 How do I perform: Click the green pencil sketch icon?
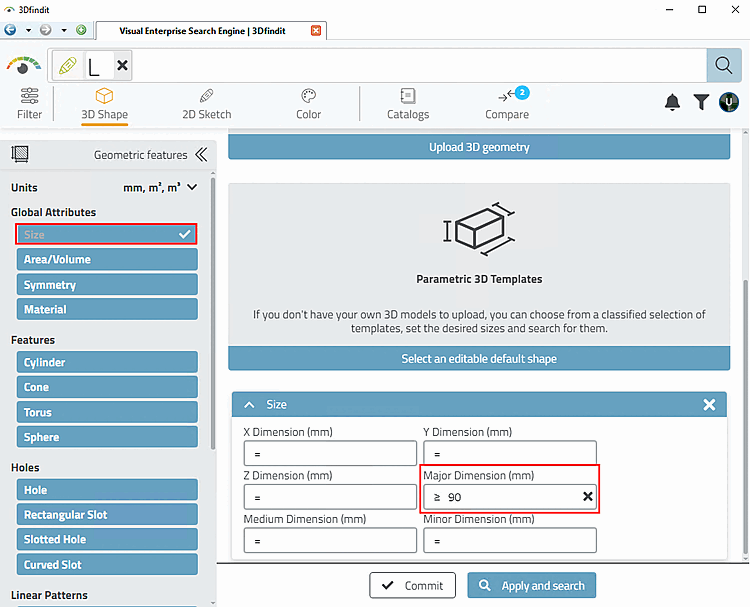tap(68, 66)
